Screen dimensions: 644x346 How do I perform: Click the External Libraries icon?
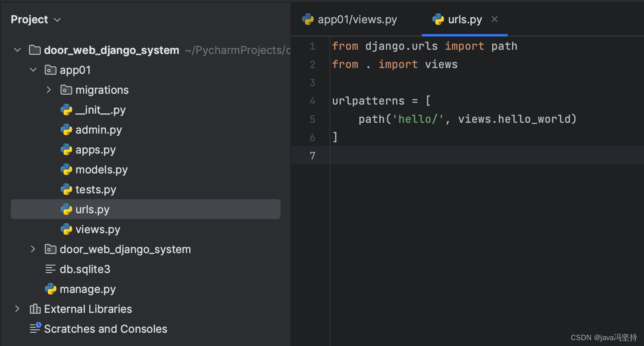pyautogui.click(x=35, y=309)
